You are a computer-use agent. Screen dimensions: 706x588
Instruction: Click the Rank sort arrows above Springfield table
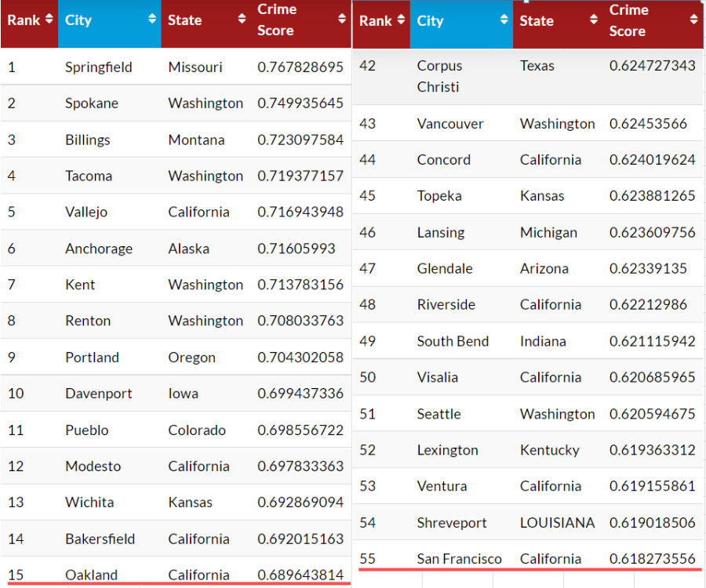49,20
